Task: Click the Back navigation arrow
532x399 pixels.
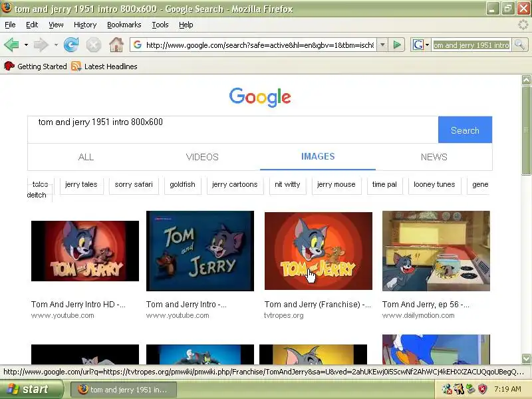Action: tap(11, 45)
